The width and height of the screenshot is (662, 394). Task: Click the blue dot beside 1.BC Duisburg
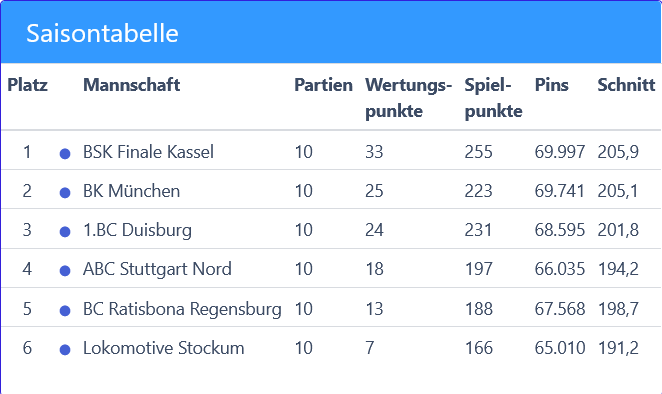[65, 232]
